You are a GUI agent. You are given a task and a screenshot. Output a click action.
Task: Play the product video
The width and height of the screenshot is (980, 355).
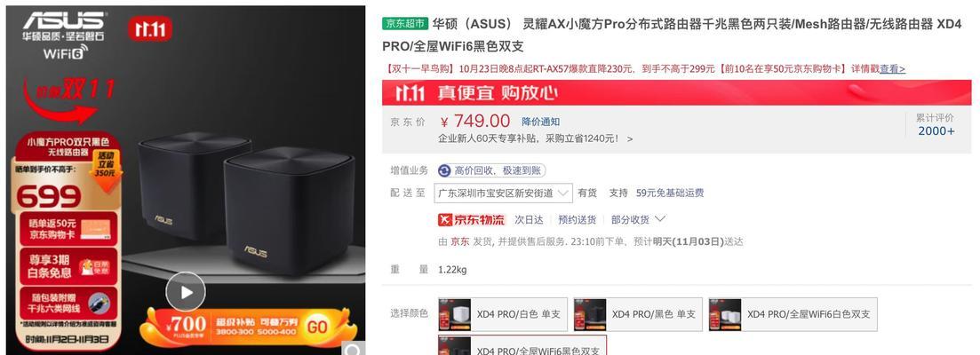[x=186, y=291]
